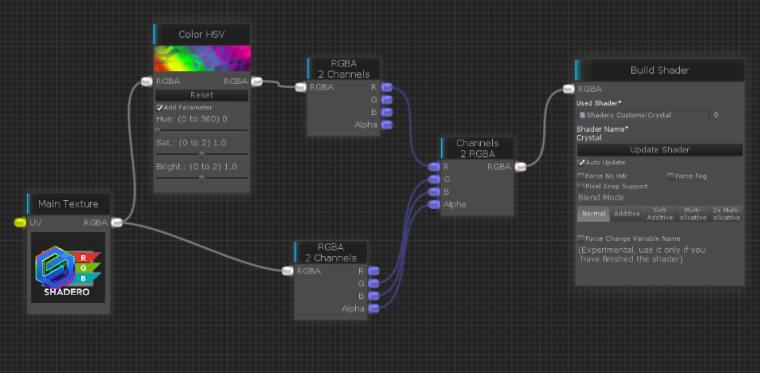
Task: Click the Color HSV RGBA output port
Action: pos(256,81)
